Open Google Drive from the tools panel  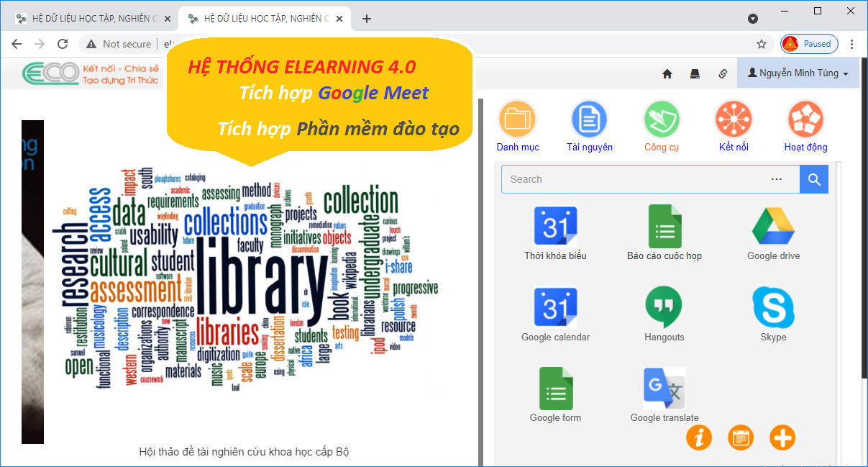point(772,225)
